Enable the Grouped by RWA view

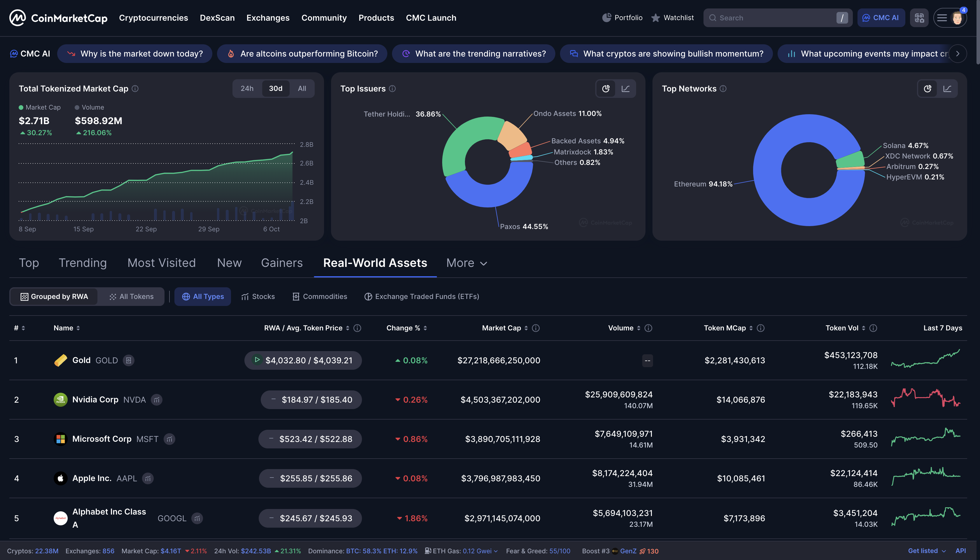[54, 296]
